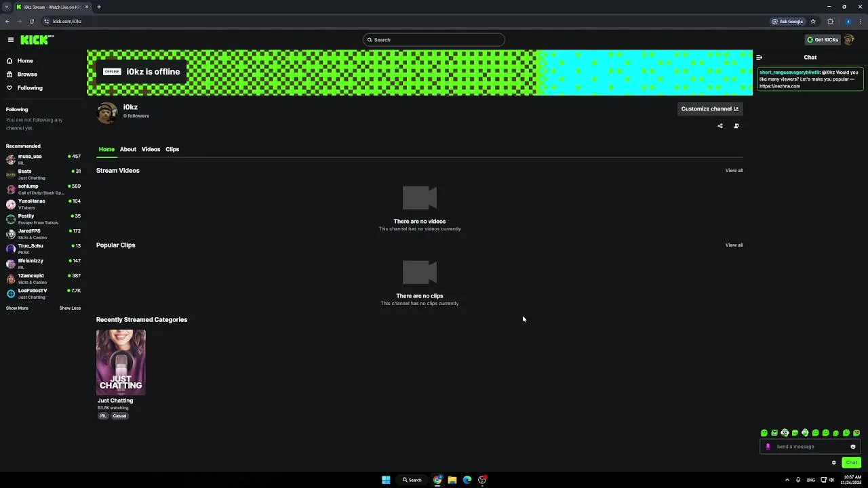Go back in browser
This screenshot has width=868, height=488.
tap(7, 21)
